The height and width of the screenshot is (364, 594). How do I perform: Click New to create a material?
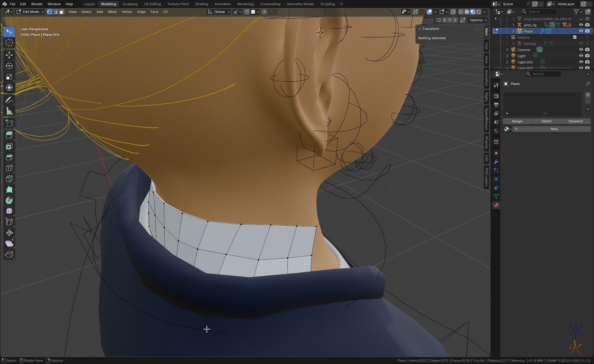pos(554,129)
